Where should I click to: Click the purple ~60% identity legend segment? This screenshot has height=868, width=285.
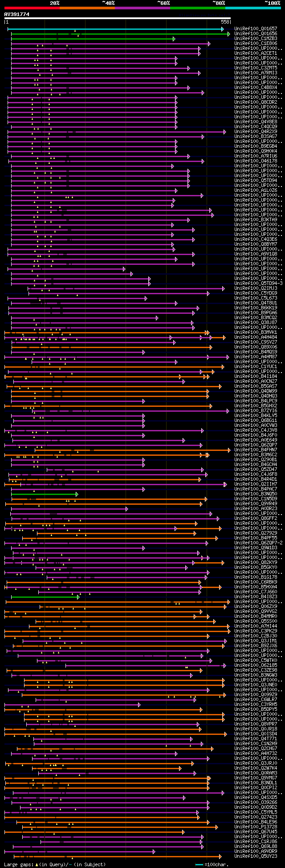pyautogui.click(x=142, y=8)
